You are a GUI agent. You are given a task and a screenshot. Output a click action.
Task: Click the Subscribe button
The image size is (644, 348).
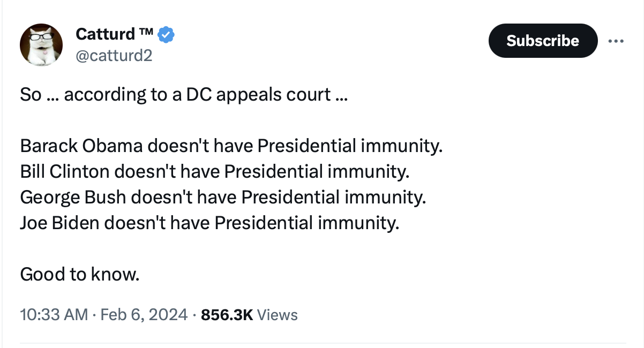click(543, 41)
